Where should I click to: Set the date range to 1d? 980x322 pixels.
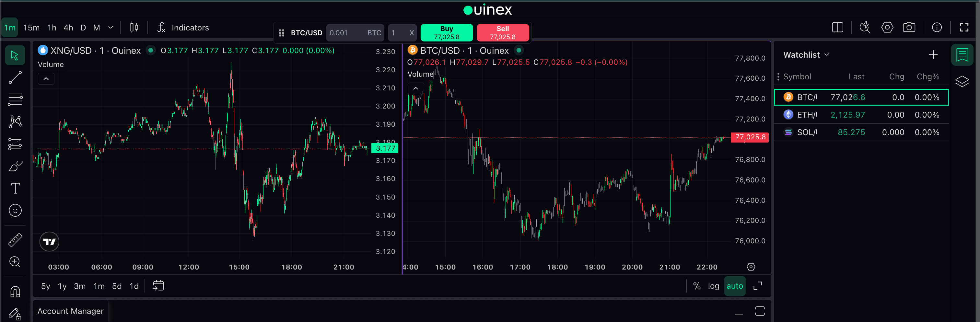point(134,286)
